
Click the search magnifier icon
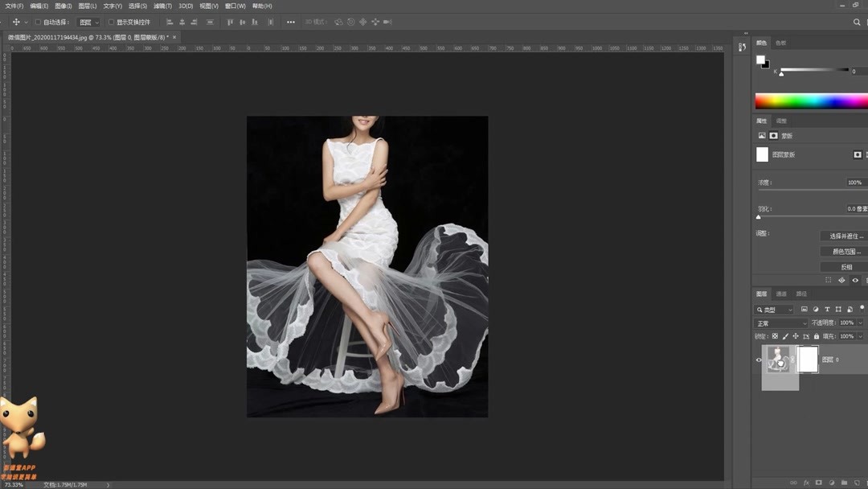pyautogui.click(x=857, y=23)
